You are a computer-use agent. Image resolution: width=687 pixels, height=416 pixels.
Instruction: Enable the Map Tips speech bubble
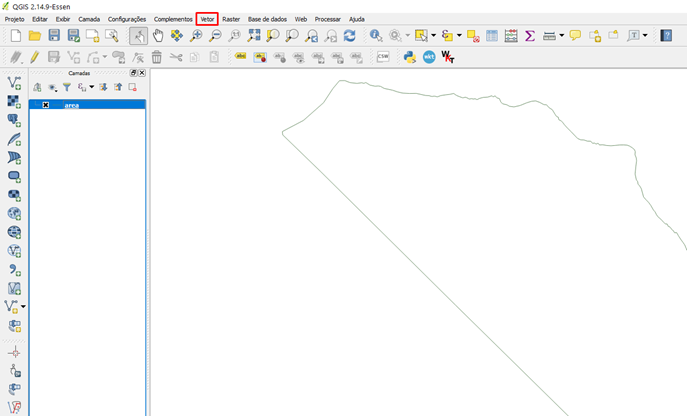pyautogui.click(x=575, y=35)
